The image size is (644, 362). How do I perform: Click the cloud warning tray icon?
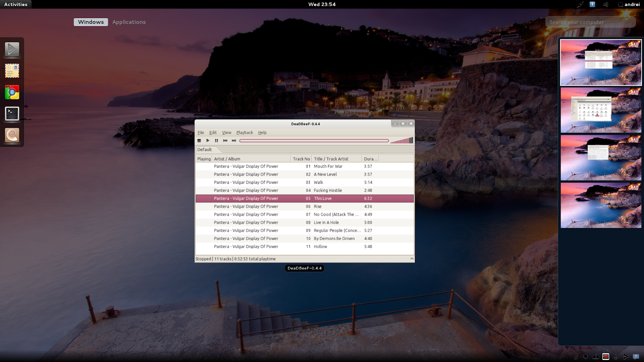[596, 357]
